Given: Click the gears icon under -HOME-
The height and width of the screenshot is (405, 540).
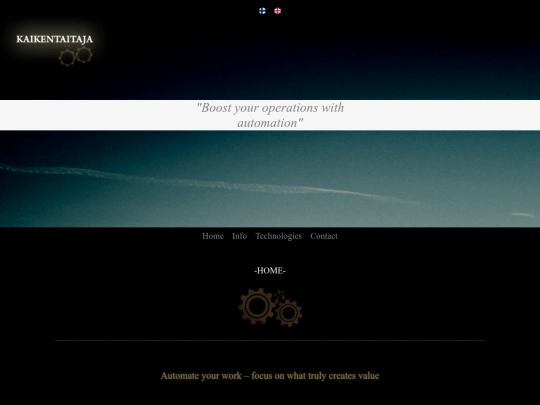Looking at the screenshot, I should 270,307.
